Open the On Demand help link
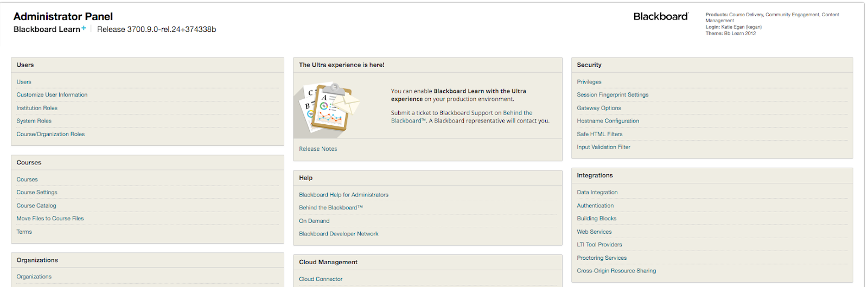This screenshot has height=287, width=868. 314,221
